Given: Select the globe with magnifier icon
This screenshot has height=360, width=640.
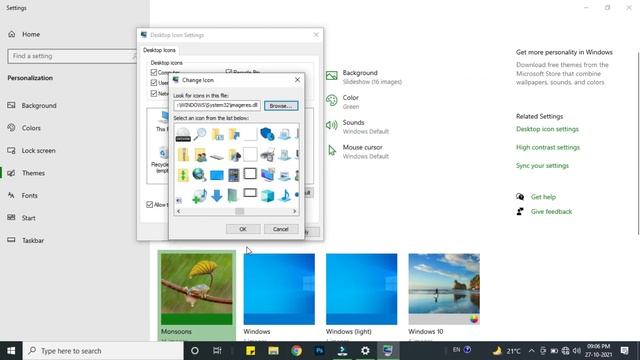Looking at the screenshot, I should tap(199, 175).
